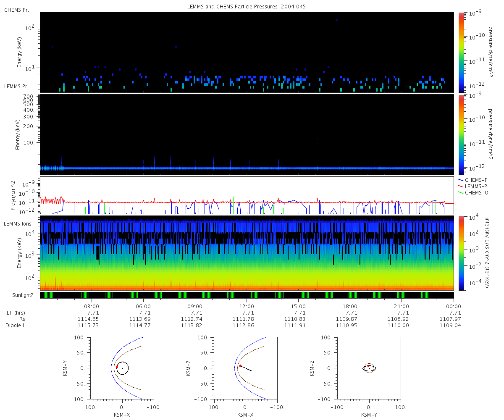
Task: Click the LEMMS pressure color bar
Action: point(461,135)
